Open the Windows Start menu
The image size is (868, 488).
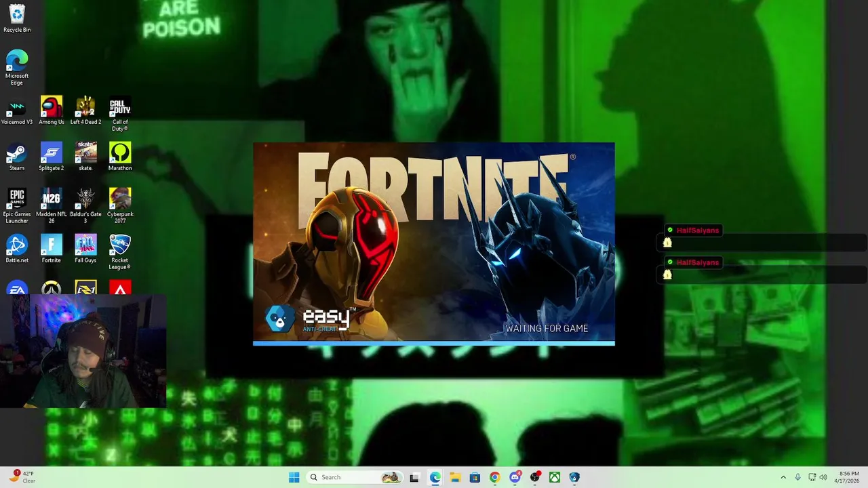click(x=294, y=477)
